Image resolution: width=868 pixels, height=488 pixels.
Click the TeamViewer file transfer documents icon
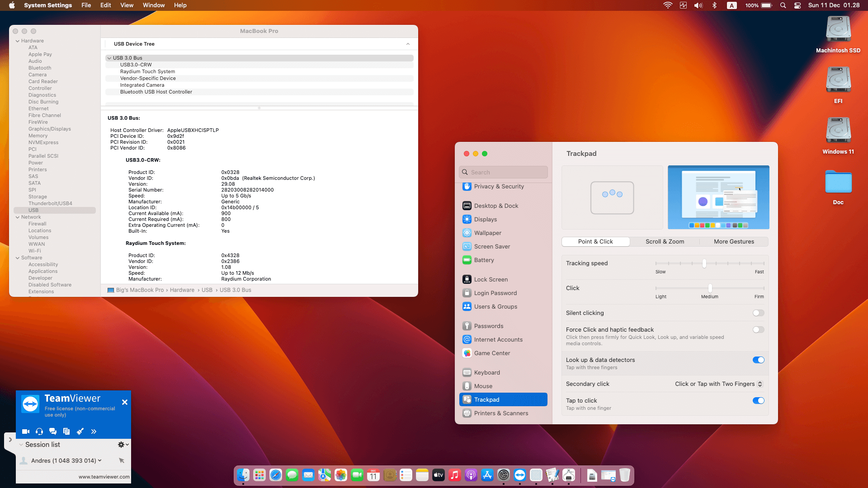pyautogui.click(x=66, y=432)
